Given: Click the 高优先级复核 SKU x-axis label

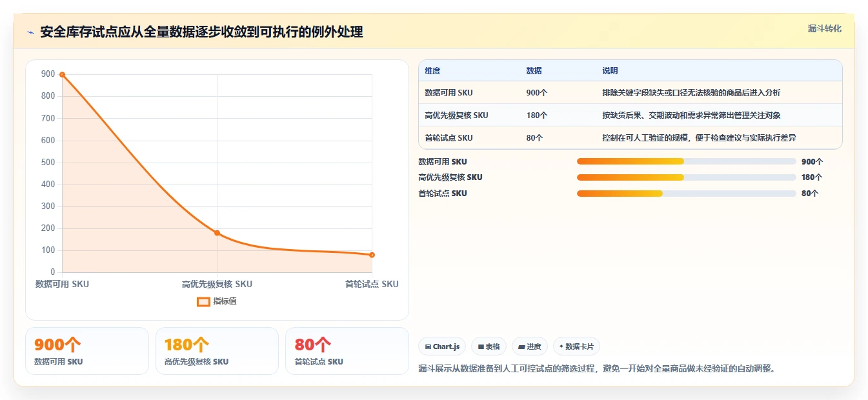Looking at the screenshot, I should click(217, 284).
